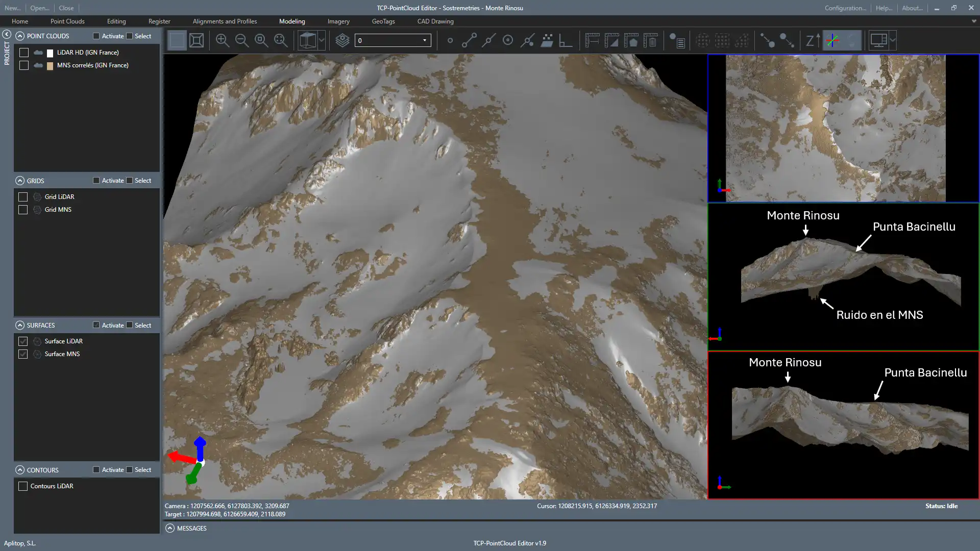The image size is (980, 551).
Task: Switch to the Editing tab
Action: [x=116, y=21]
